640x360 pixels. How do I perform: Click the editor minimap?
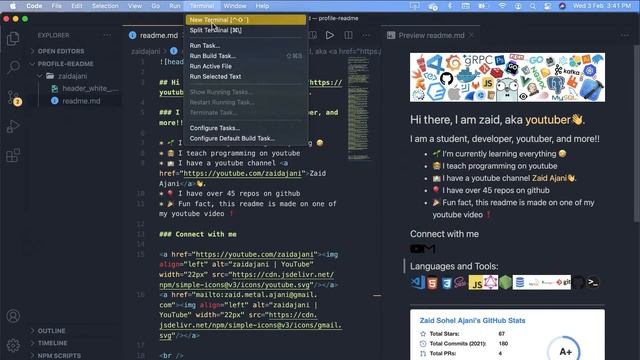(358, 108)
